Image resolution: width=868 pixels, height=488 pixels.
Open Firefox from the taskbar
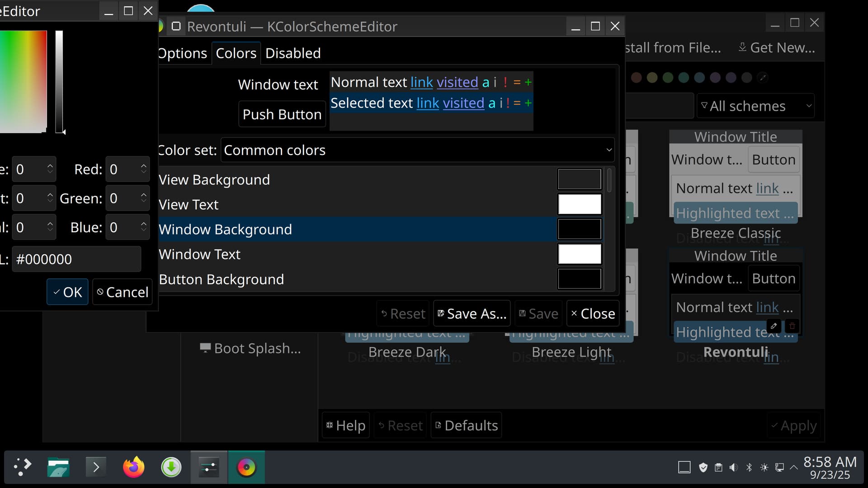pyautogui.click(x=133, y=467)
